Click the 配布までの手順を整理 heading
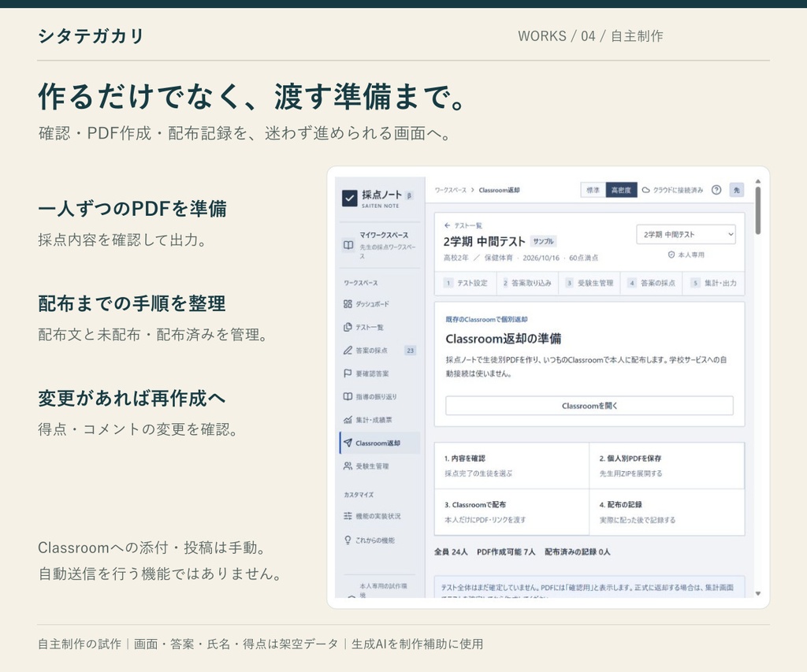 click(x=132, y=303)
